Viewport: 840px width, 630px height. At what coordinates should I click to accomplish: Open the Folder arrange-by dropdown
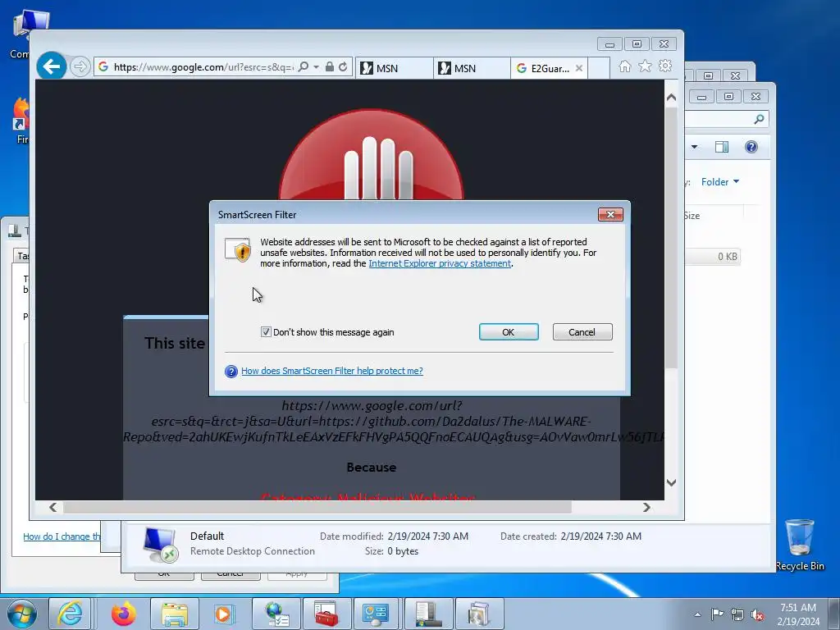click(720, 182)
